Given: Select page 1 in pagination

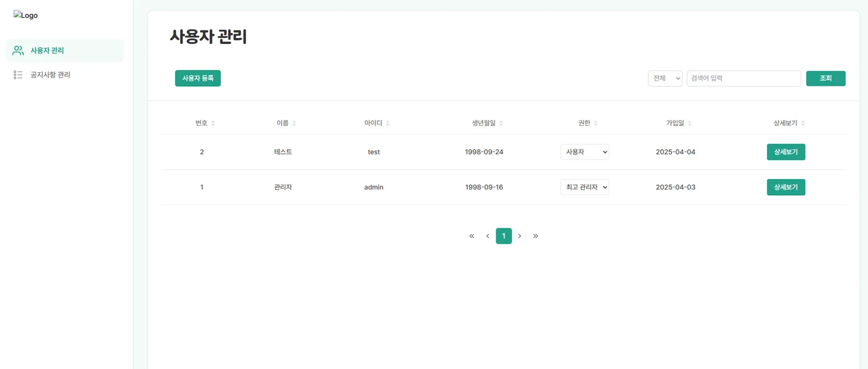Looking at the screenshot, I should pos(504,236).
